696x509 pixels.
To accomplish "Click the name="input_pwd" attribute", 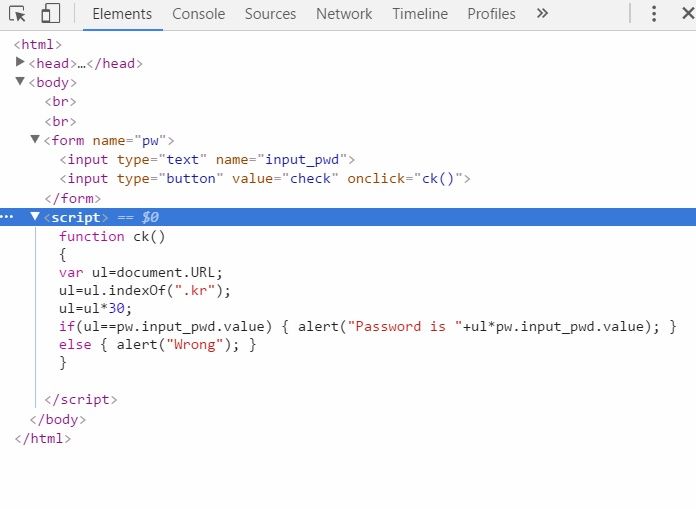I will [281, 160].
